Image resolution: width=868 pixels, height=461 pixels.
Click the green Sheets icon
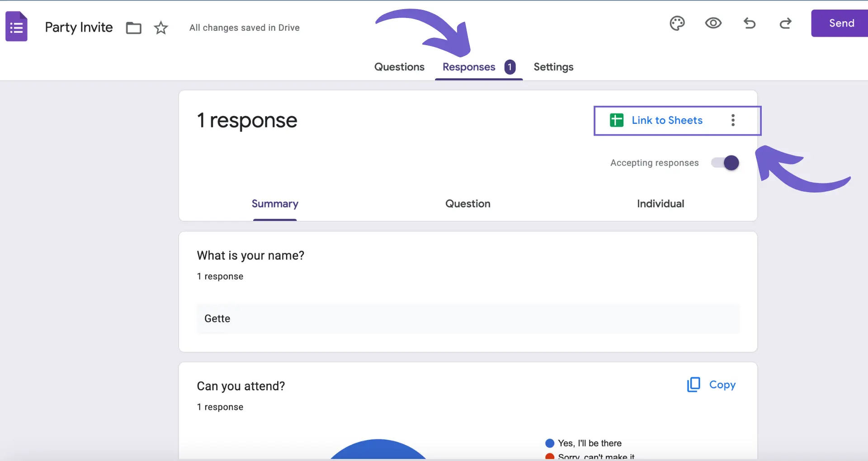point(617,120)
